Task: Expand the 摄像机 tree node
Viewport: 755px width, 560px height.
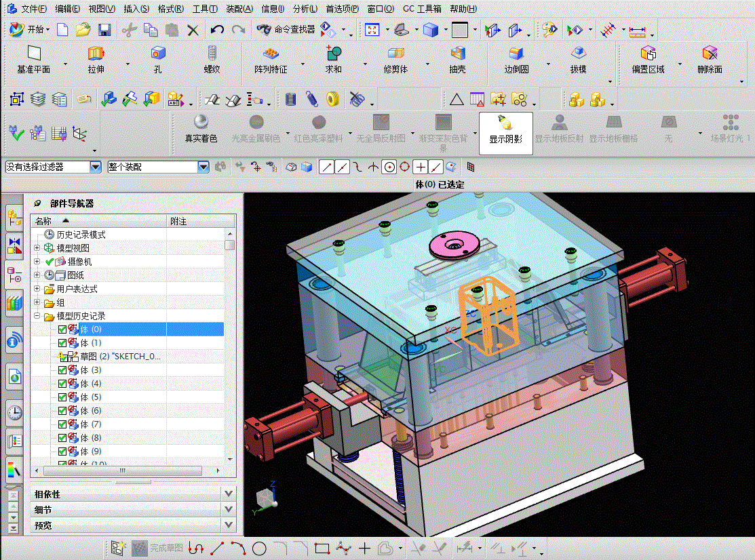Action: [x=37, y=261]
